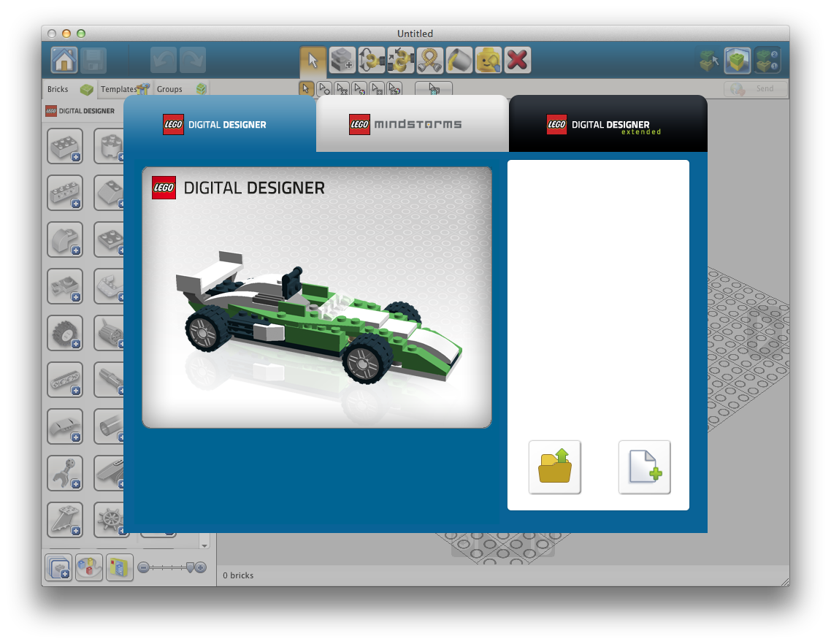Undo the last action

(164, 59)
